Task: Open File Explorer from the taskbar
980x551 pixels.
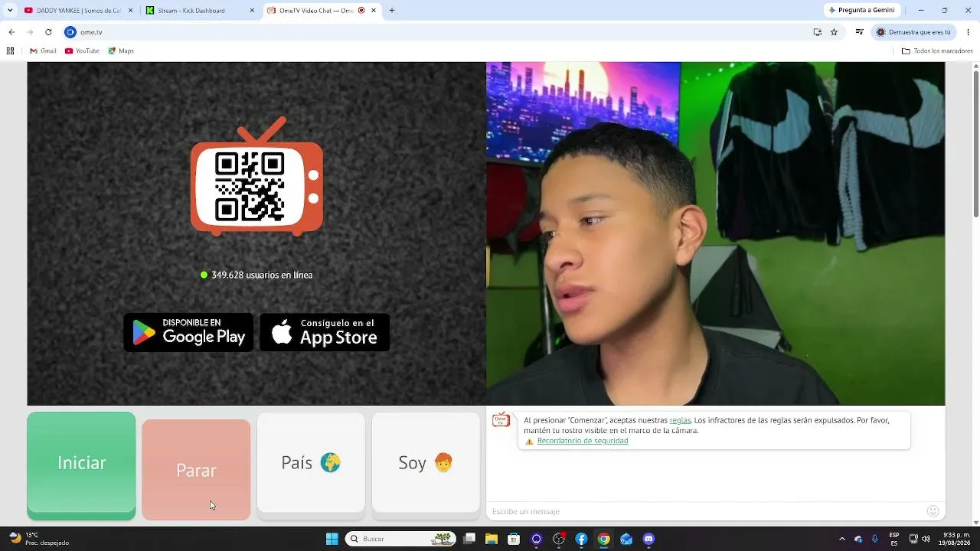Action: tap(492, 539)
